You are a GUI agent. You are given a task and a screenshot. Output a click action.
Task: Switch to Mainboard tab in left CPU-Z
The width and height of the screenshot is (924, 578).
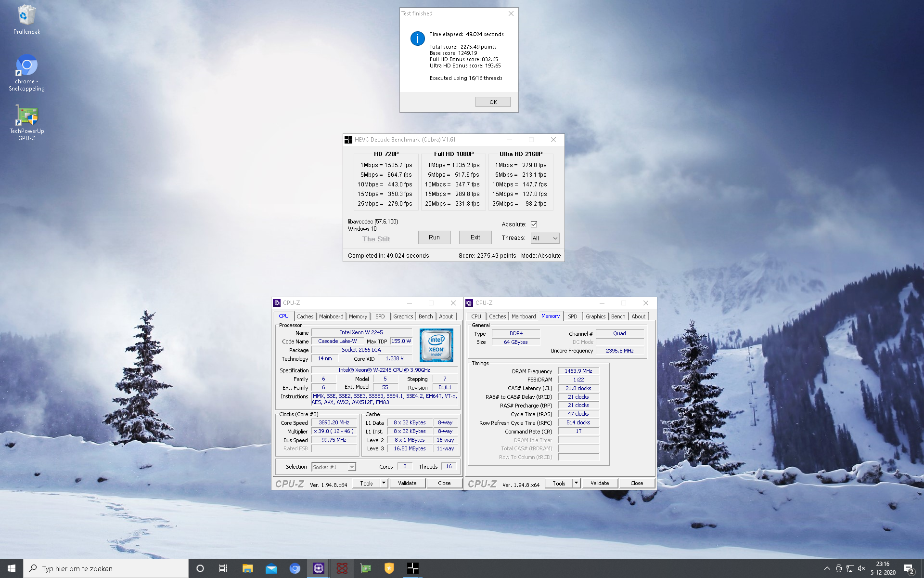tap(331, 316)
